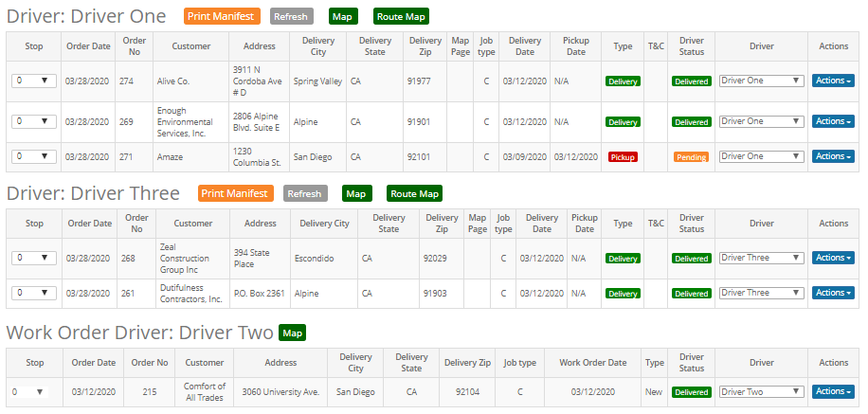
Task: Open Actions menu for order 274
Action: click(833, 81)
